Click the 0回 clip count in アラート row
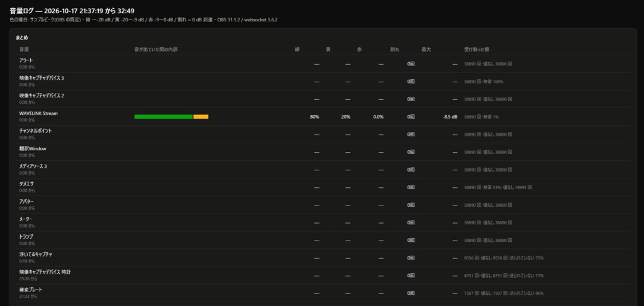 [x=411, y=64]
